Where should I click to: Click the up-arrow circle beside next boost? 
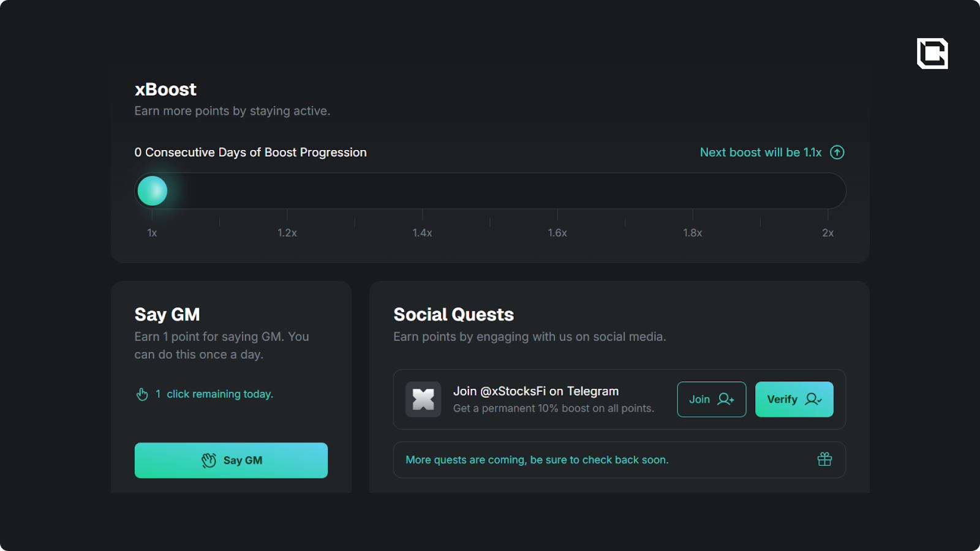tap(837, 152)
